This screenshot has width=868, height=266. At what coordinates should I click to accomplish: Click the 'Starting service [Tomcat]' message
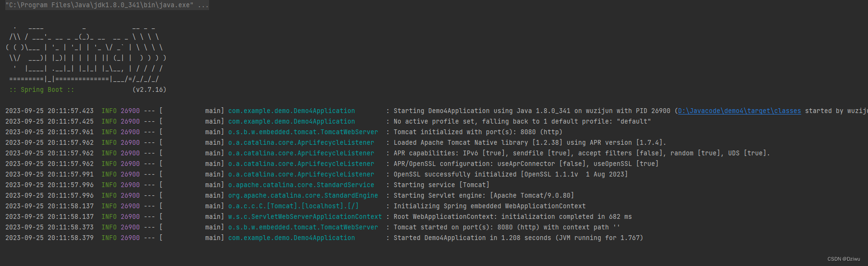click(442, 185)
